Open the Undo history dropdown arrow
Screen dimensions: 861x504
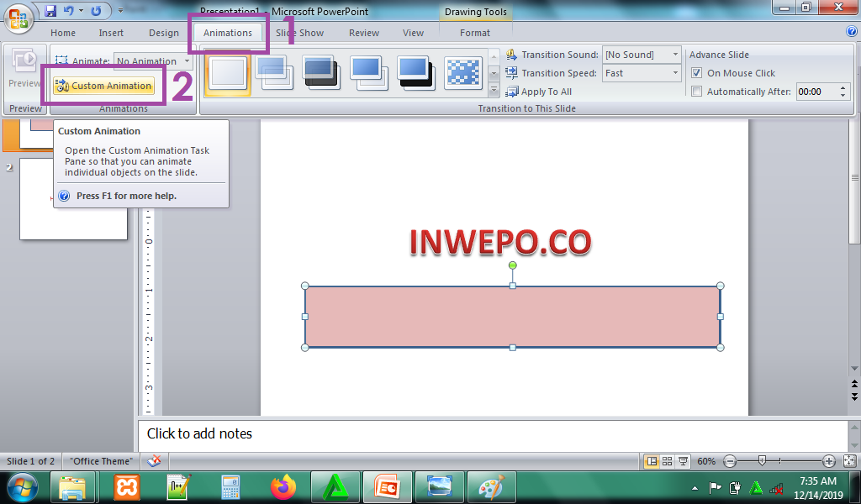pos(82,10)
